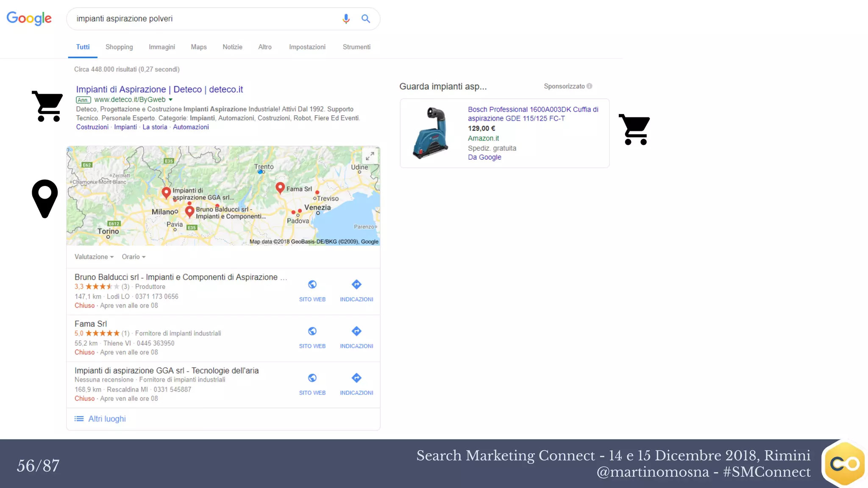Open the Da Google link
Screen dimensions: 868x488
(484, 157)
